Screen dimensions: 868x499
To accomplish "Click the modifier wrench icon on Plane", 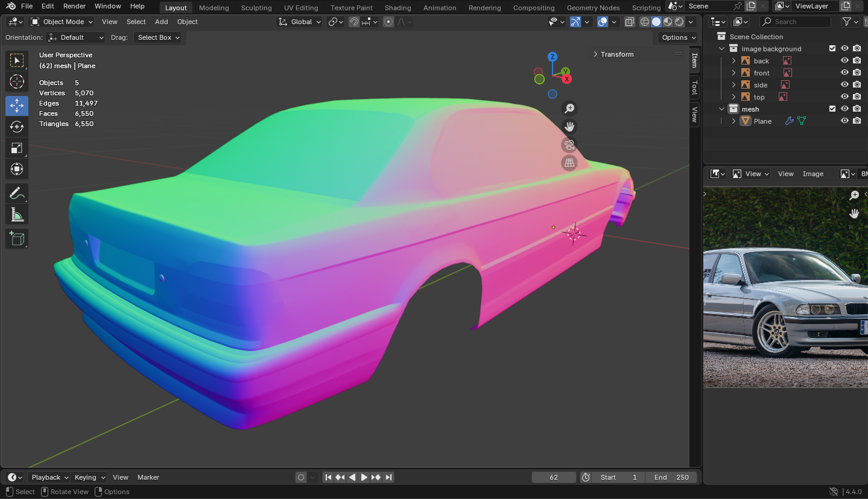I will pyautogui.click(x=789, y=121).
